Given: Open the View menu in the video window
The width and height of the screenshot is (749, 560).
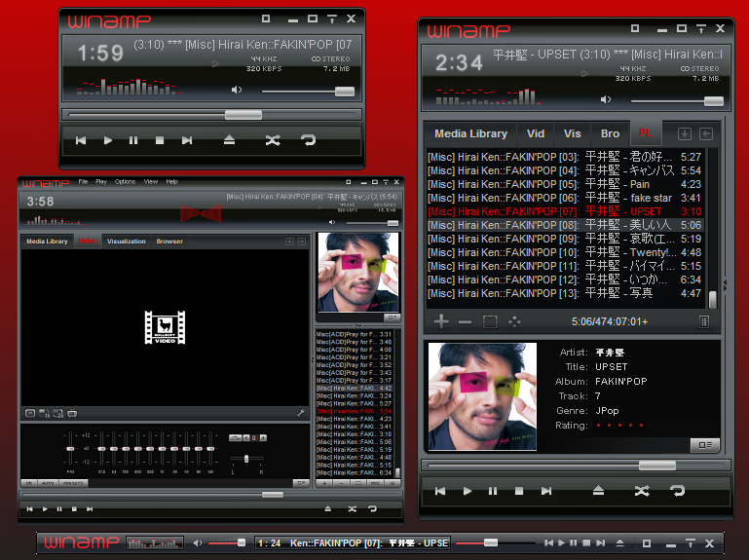Looking at the screenshot, I should pyautogui.click(x=151, y=182).
